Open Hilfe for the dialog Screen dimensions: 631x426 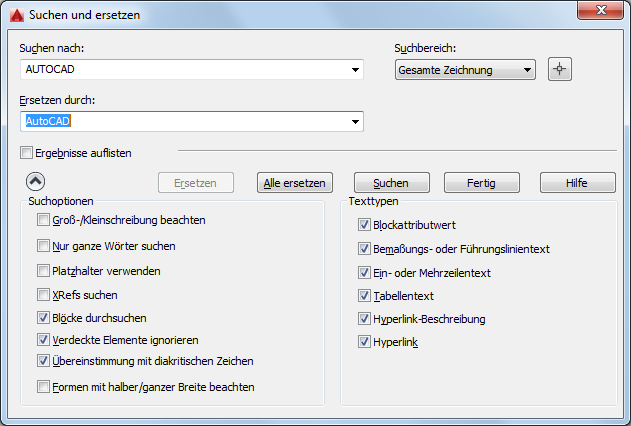[577, 183]
